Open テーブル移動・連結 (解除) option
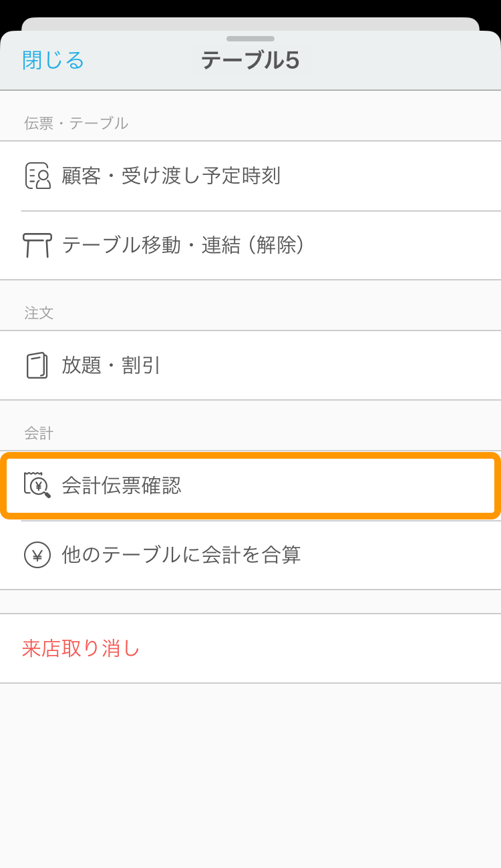Screen dimensions: 501x868 click(251, 246)
